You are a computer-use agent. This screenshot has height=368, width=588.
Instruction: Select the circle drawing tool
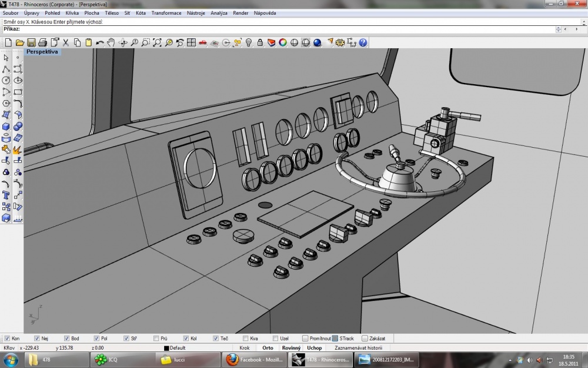[x=6, y=80]
